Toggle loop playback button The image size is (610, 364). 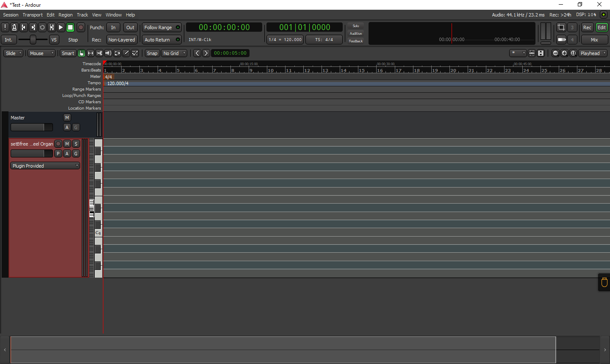tap(42, 28)
